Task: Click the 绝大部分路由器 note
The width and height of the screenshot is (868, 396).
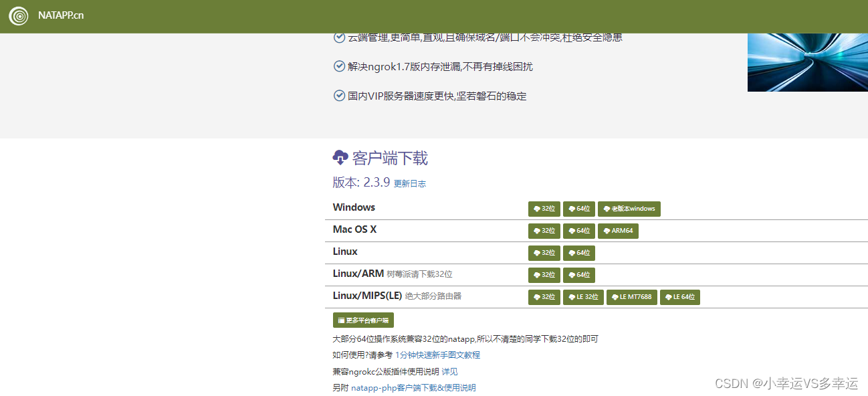Action: coord(433,296)
